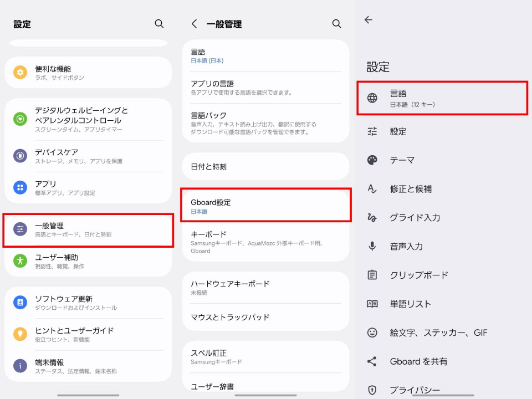This screenshot has height=399, width=532.
Task: Open 一般管理 settings entry
Action: pyautogui.click(x=88, y=230)
